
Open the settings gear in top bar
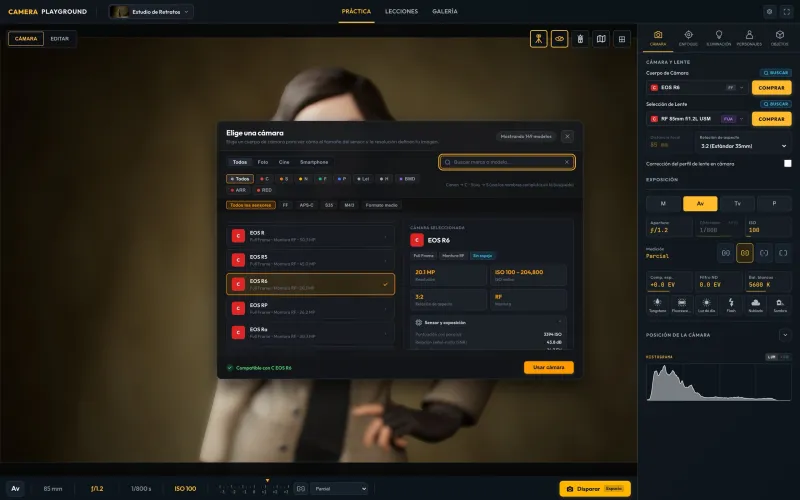pos(769,11)
